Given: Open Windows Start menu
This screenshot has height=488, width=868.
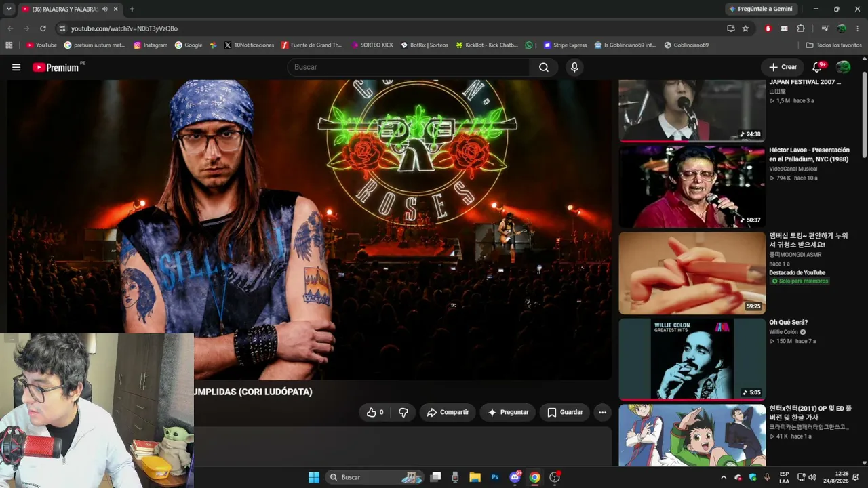Looking at the screenshot, I should (314, 477).
